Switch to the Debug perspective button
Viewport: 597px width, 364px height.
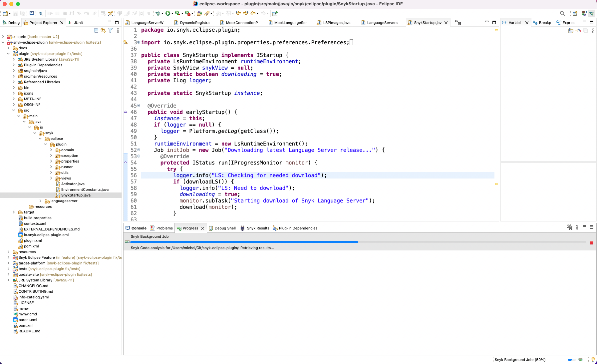pyautogui.click(x=592, y=13)
